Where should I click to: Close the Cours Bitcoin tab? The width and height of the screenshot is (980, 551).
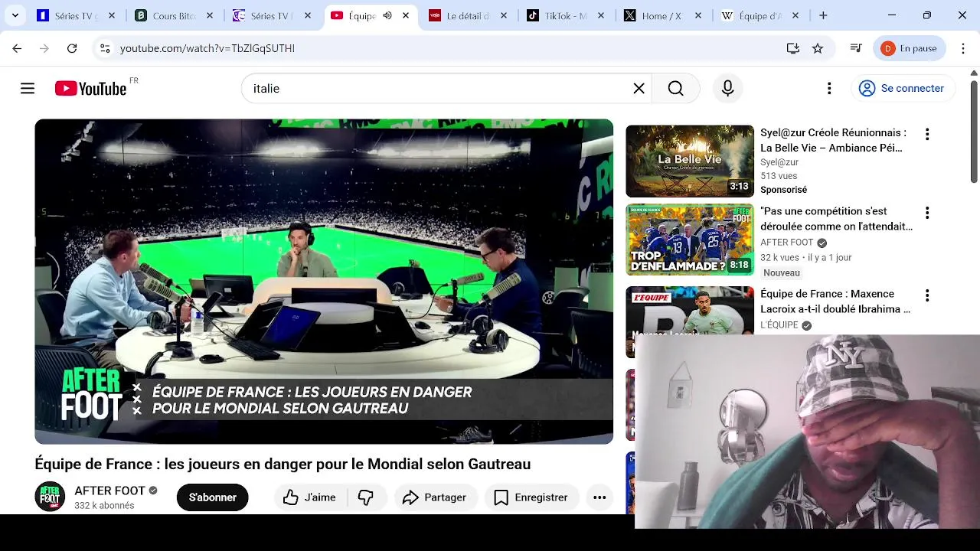point(210,15)
